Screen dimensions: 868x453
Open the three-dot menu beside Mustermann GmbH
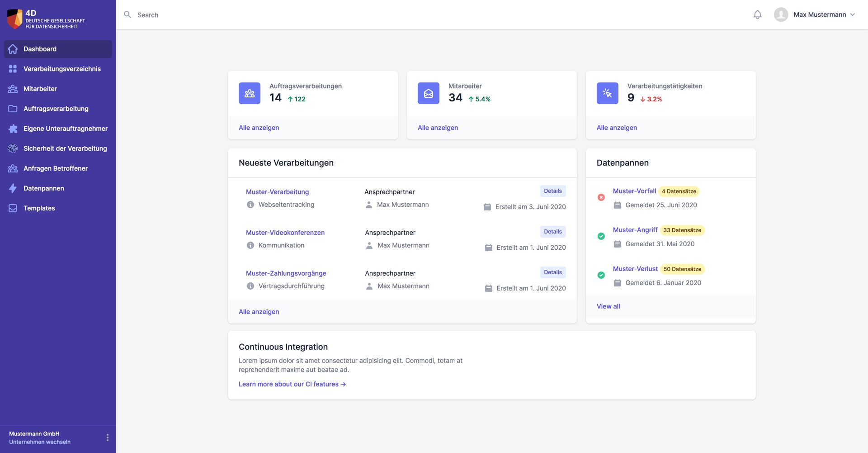click(x=108, y=438)
